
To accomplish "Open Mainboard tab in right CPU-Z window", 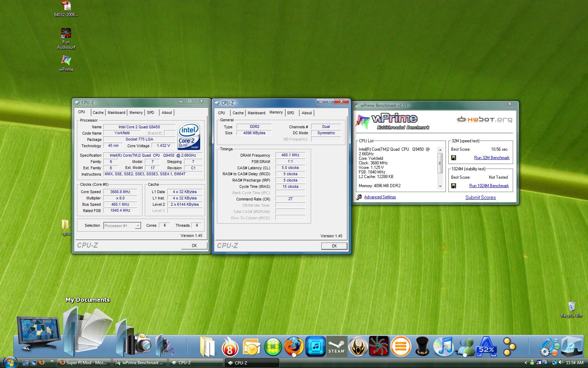I will coord(257,113).
